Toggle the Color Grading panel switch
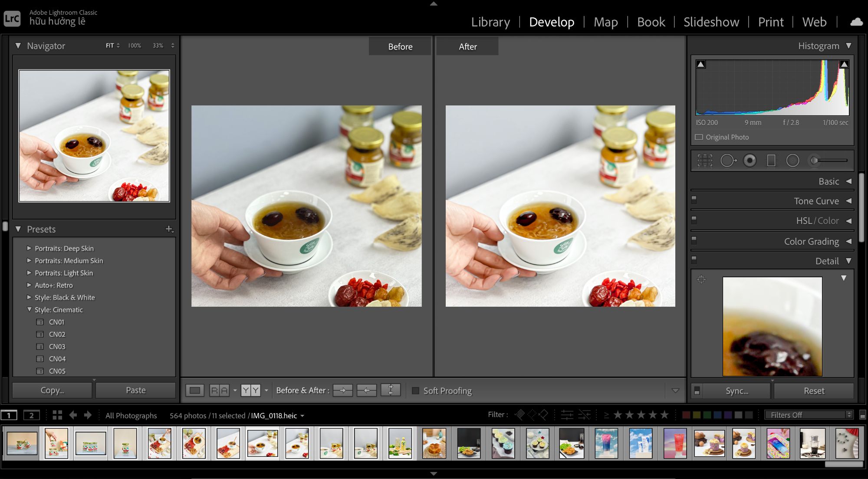 click(x=694, y=239)
